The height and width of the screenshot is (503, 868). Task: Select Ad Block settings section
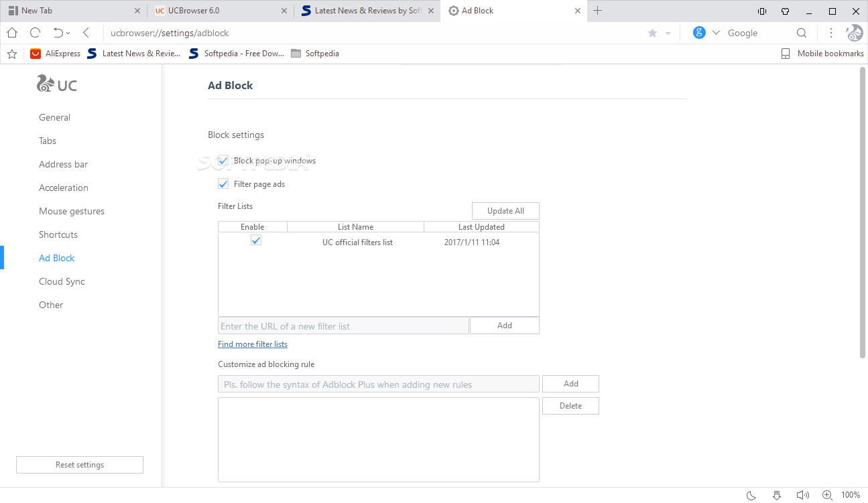[57, 258]
